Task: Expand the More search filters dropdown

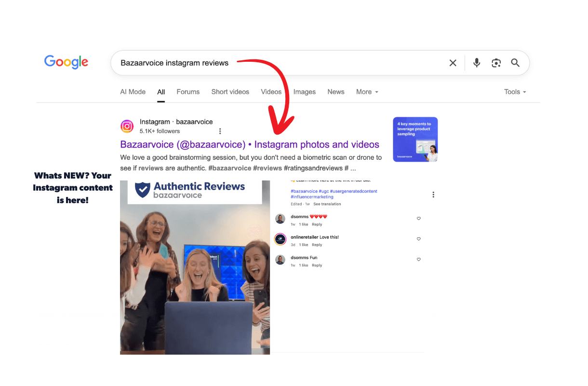Action: pos(367,92)
